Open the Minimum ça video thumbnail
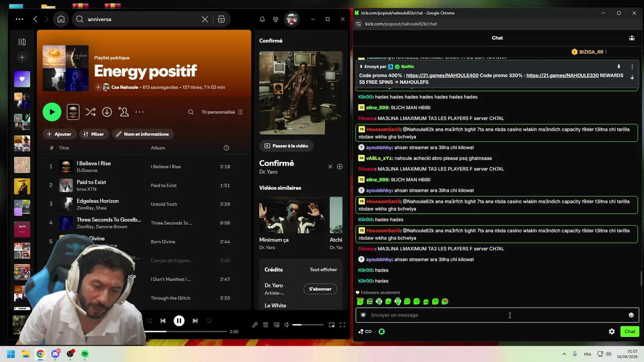This screenshot has width=644, height=362. [292, 215]
